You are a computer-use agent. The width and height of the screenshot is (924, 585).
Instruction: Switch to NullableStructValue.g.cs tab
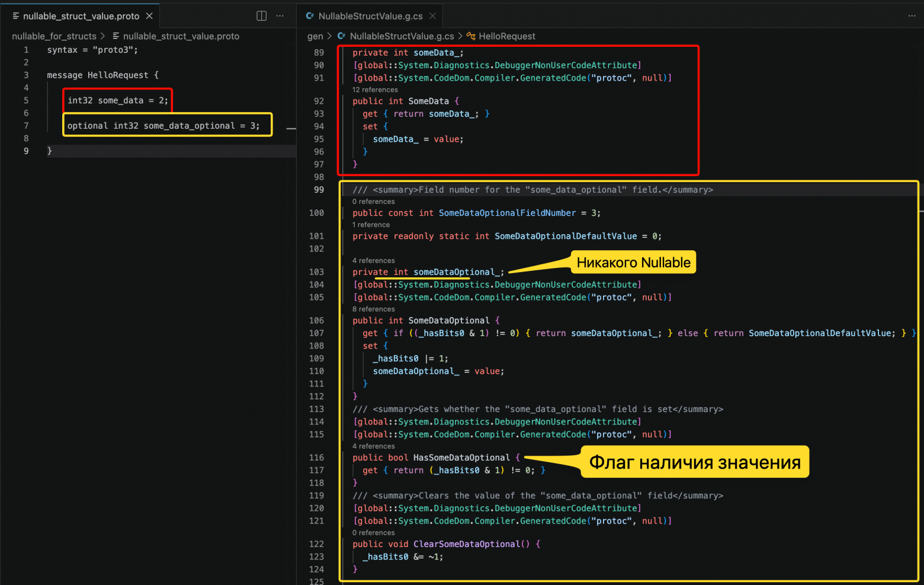371,16
